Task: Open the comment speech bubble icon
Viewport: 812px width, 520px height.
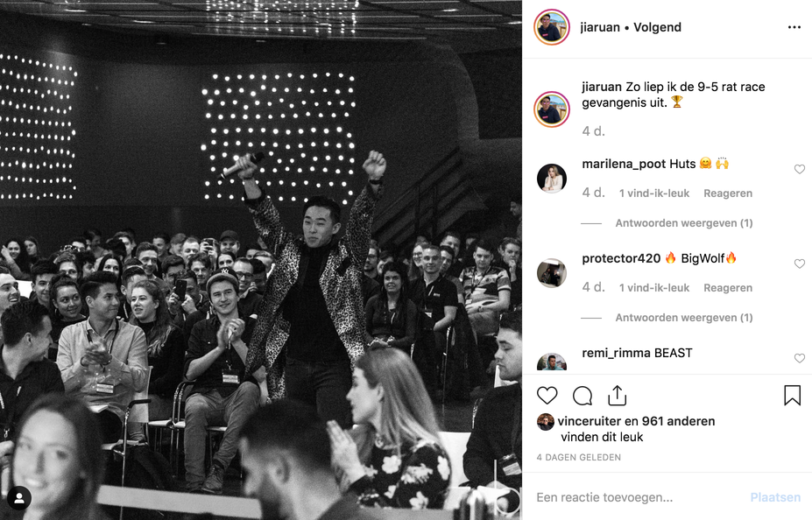Action: (x=583, y=396)
